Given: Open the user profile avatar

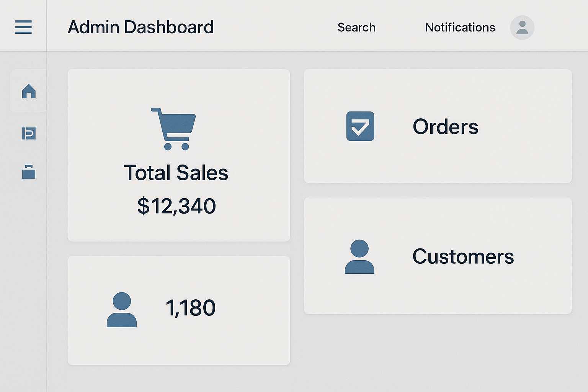Looking at the screenshot, I should pyautogui.click(x=522, y=28).
